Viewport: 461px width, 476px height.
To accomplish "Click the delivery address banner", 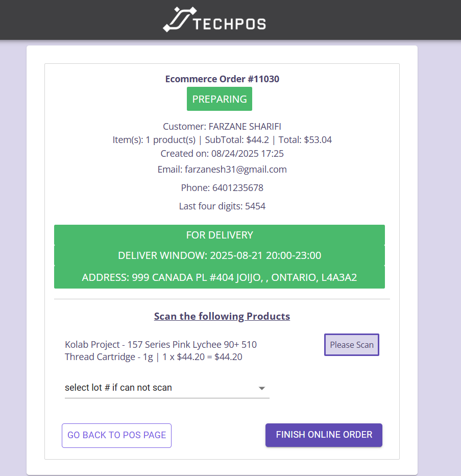I will 220,277.
